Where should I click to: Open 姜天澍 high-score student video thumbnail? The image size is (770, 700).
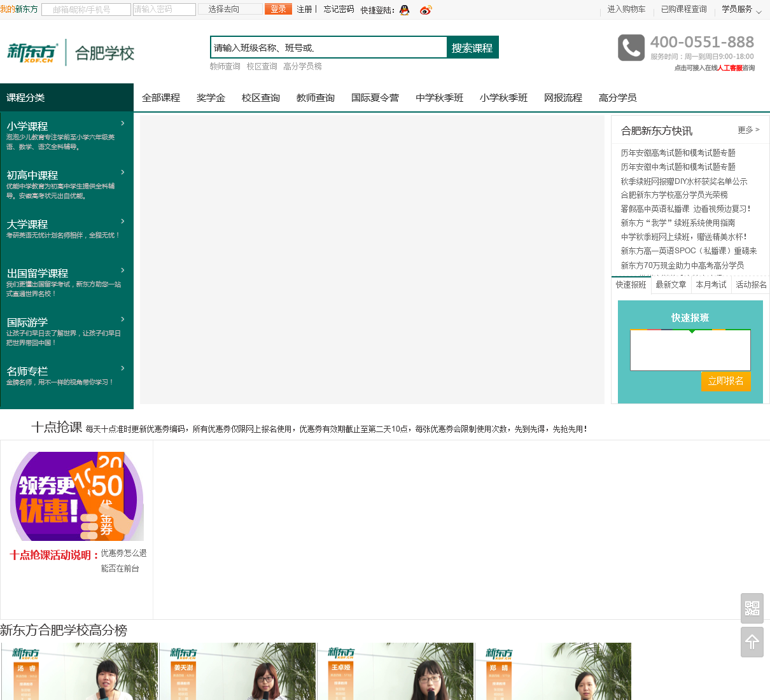pyautogui.click(x=237, y=671)
